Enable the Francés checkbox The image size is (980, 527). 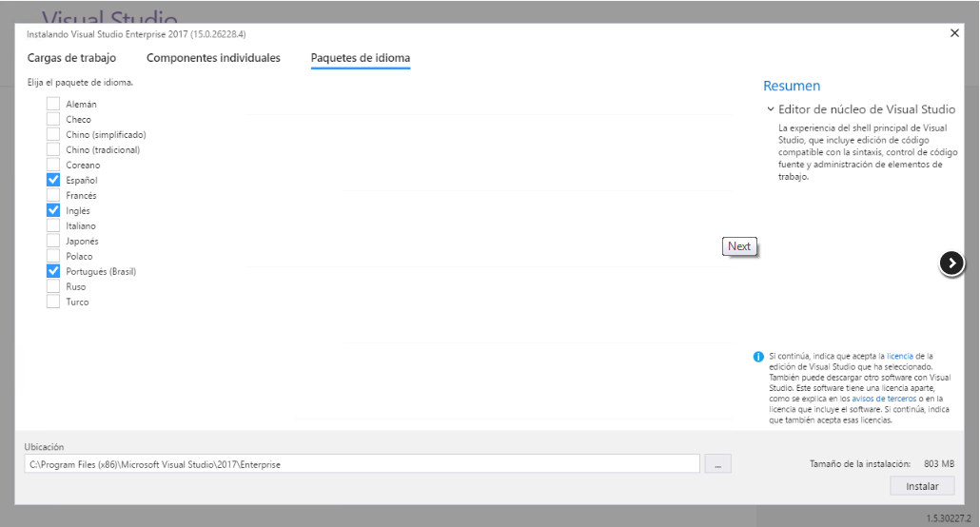[53, 195]
